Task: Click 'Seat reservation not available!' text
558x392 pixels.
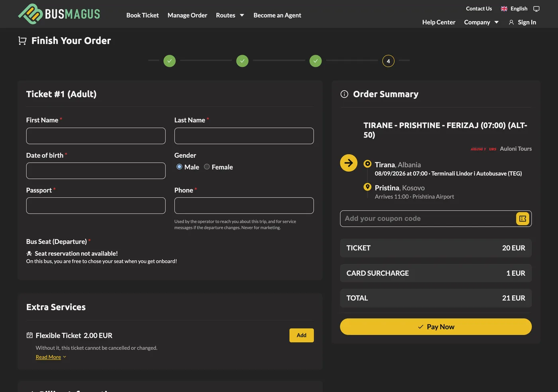Action: (76, 253)
